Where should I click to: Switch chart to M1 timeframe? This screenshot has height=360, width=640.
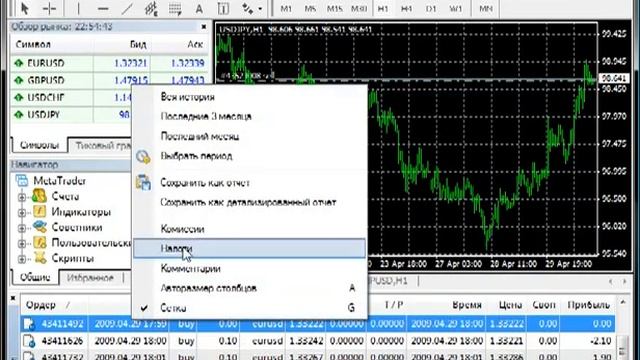pos(286,8)
